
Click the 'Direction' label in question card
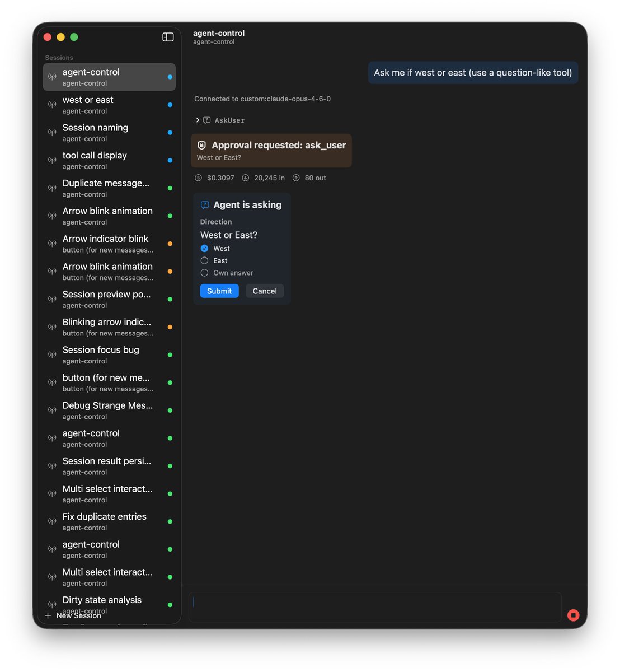click(x=216, y=222)
